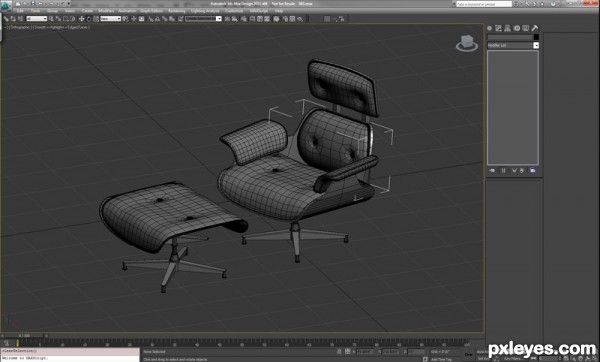This screenshot has height=362, width=600.
Task: Open the Named Selection Sets dropdown
Action: click(x=203, y=18)
